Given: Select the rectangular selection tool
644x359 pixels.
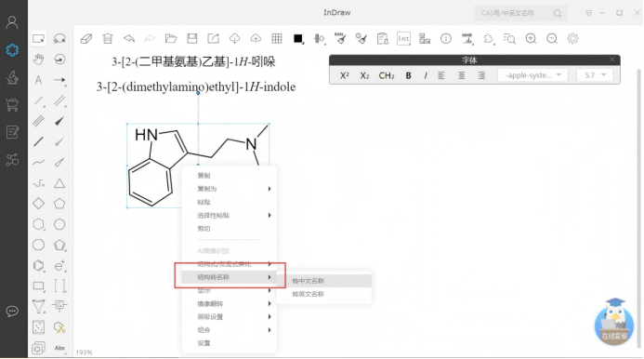Looking at the screenshot, I should pyautogui.click(x=39, y=39).
